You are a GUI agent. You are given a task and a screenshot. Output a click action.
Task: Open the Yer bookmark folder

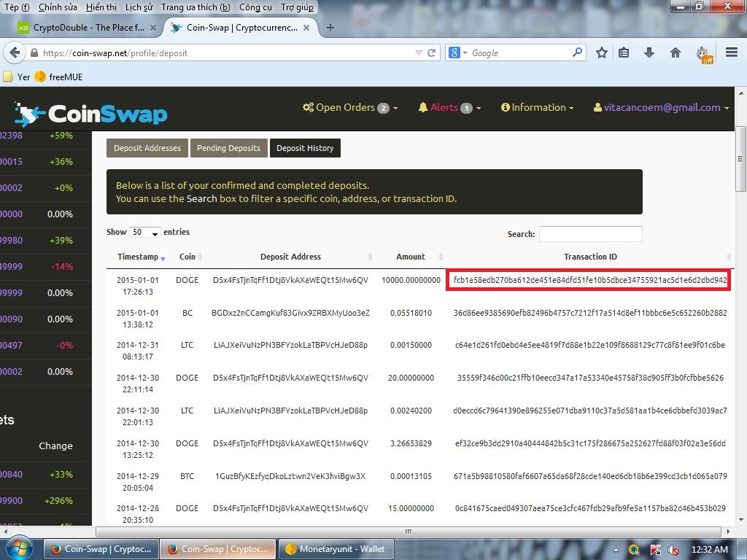[x=17, y=77]
